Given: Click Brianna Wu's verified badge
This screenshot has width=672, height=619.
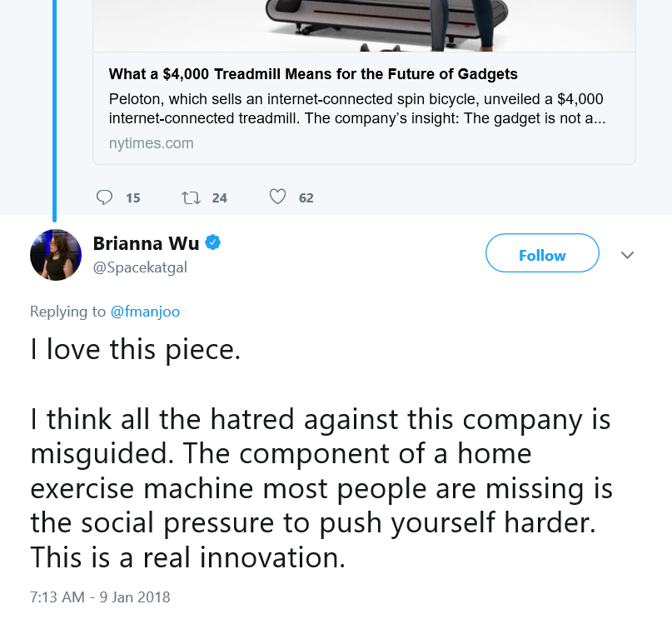Looking at the screenshot, I should tap(213, 242).
